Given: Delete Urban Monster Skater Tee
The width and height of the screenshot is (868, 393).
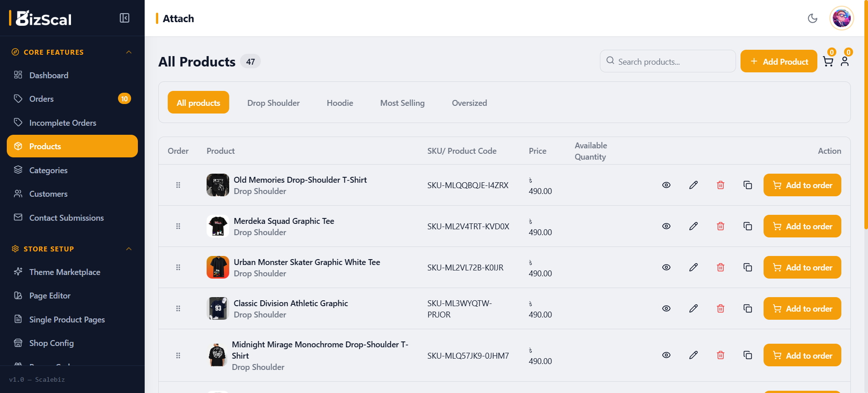Looking at the screenshot, I should point(721,267).
